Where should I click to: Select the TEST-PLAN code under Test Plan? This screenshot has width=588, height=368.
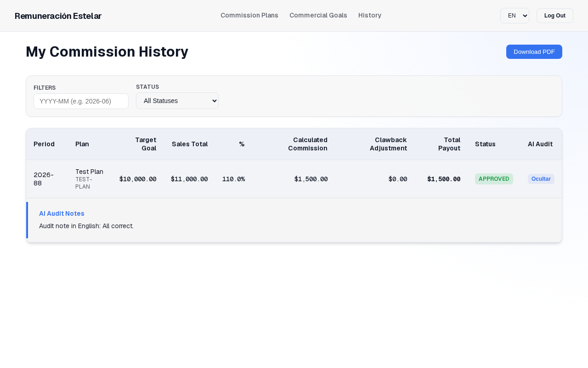[x=84, y=183]
